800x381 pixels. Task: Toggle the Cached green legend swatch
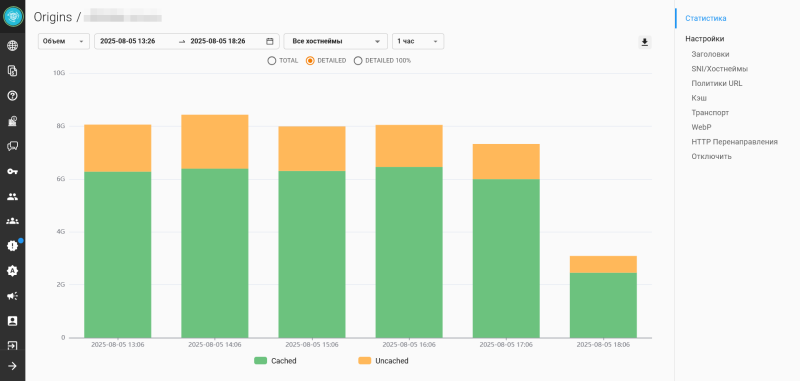click(260, 361)
